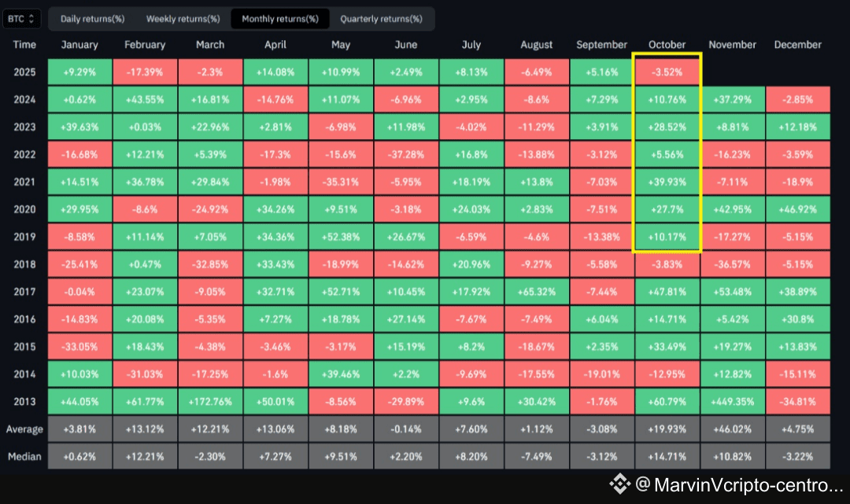Screen dimensions: 850x504
Task: Click the May column header
Action: [x=341, y=44]
